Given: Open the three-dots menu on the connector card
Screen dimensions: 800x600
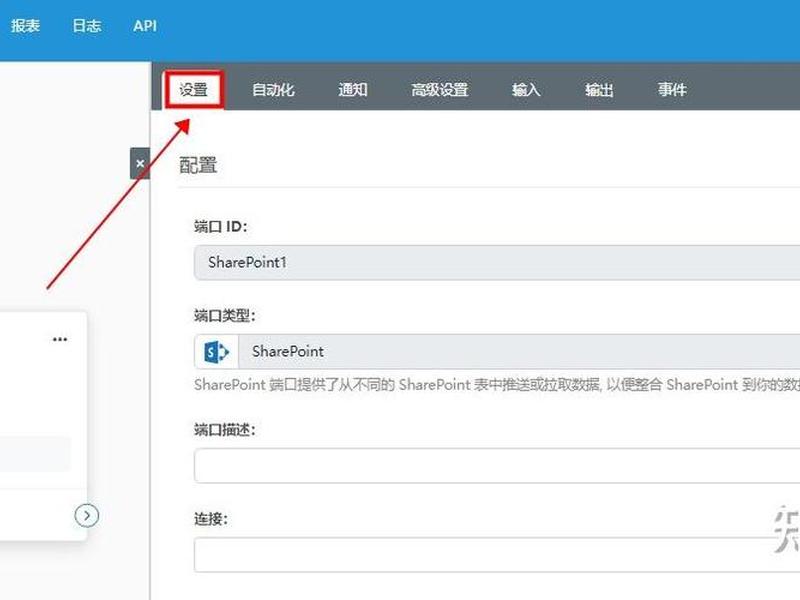Looking at the screenshot, I should (60, 339).
